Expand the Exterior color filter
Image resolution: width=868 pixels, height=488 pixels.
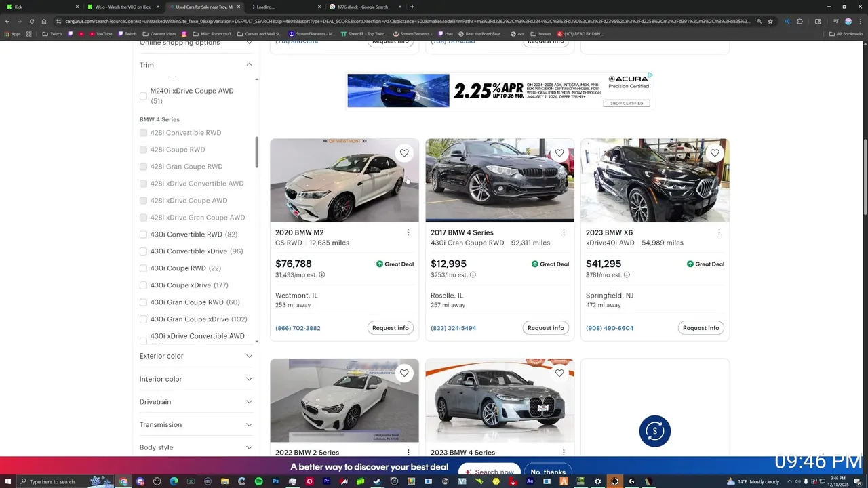(x=196, y=356)
